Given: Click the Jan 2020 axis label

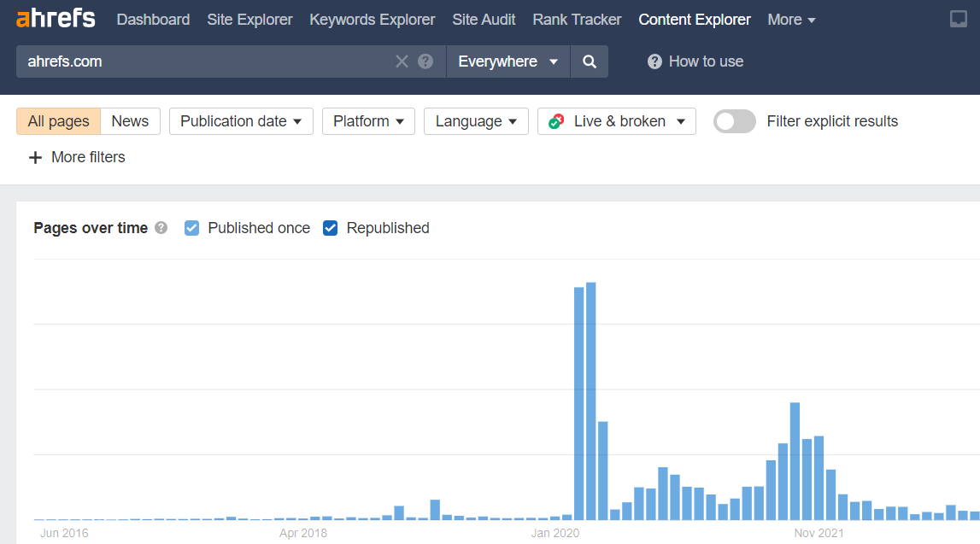Looking at the screenshot, I should coord(555,534).
